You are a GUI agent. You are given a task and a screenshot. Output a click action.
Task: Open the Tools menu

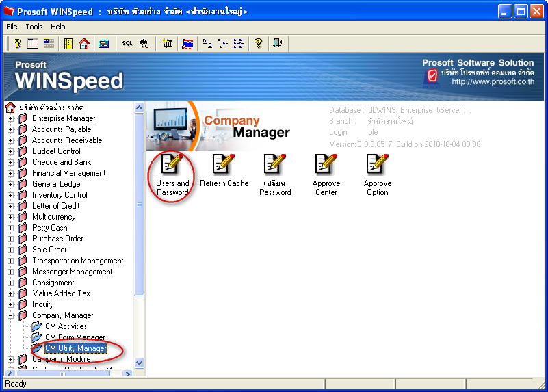(34, 27)
